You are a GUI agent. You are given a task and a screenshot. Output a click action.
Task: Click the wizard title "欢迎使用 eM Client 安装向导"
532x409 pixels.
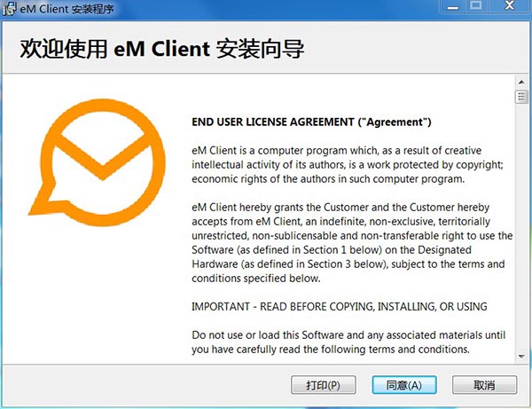(162, 49)
